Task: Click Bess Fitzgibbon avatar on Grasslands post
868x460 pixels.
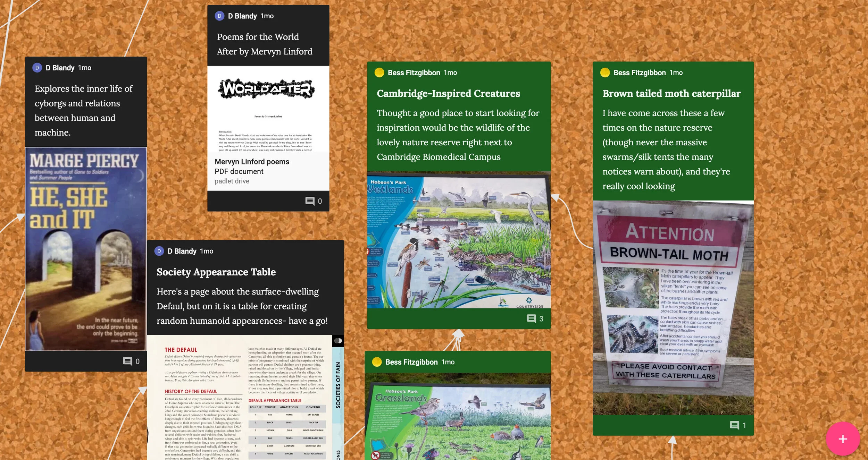Action: [x=377, y=362]
